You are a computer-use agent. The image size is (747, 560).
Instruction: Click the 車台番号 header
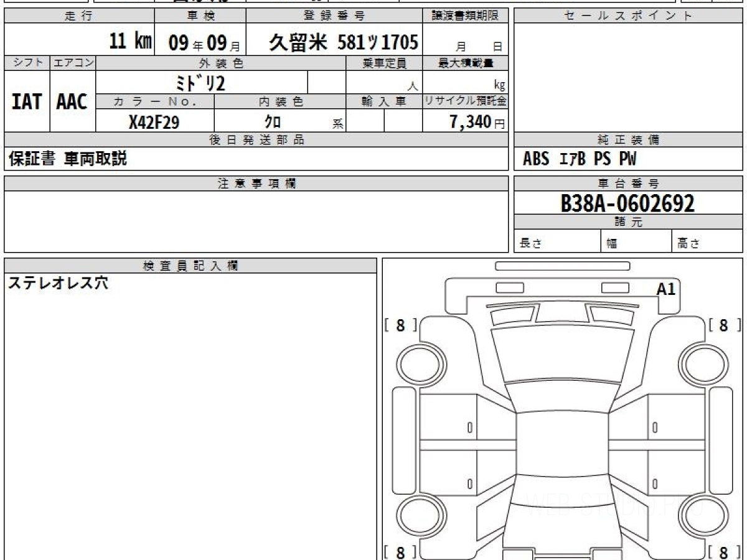point(628,184)
